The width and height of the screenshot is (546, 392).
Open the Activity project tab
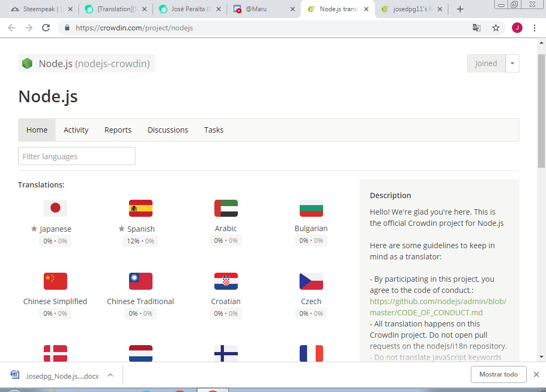click(x=76, y=130)
